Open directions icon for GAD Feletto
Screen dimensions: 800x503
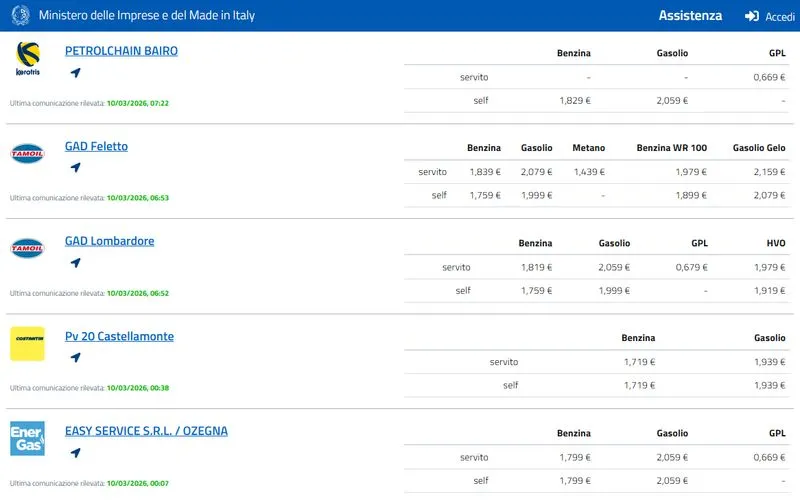[75, 168]
